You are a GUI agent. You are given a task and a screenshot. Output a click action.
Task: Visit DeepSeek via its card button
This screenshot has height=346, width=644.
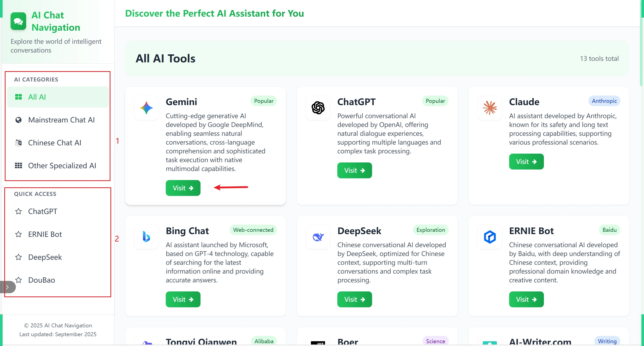pyautogui.click(x=354, y=299)
